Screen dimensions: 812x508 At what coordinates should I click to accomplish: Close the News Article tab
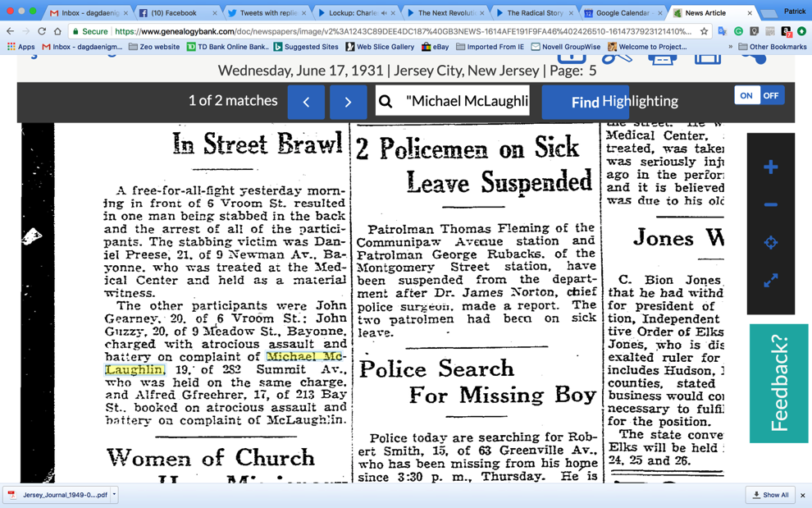(750, 13)
